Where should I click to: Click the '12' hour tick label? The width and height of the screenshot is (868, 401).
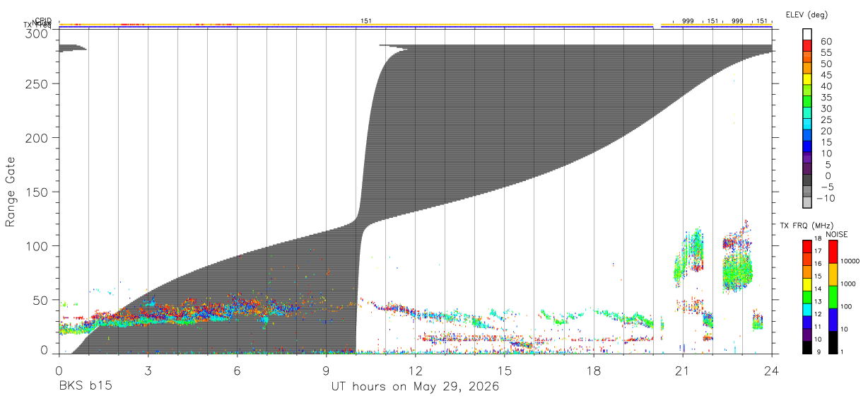click(x=416, y=369)
